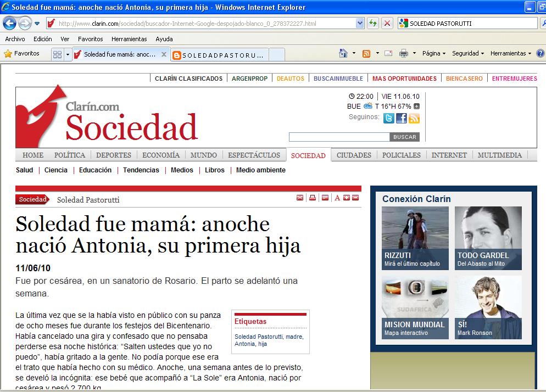The width and height of the screenshot is (546, 392).
Task: Go to the POLICIALES section
Action: click(x=401, y=155)
